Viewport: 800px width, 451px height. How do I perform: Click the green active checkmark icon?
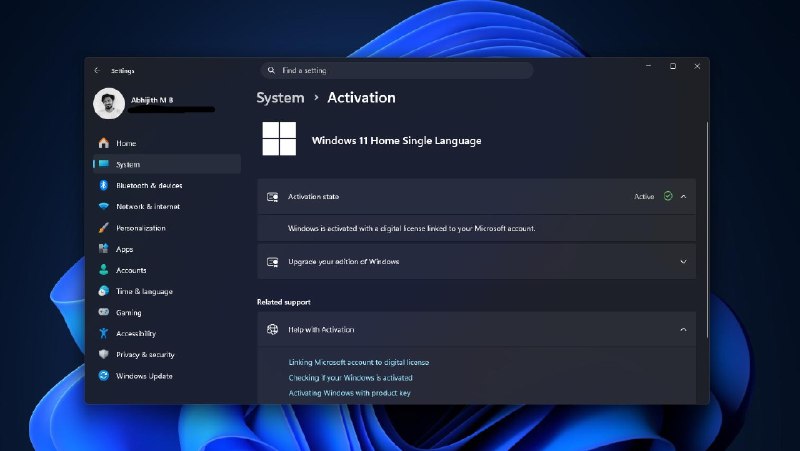coord(668,196)
